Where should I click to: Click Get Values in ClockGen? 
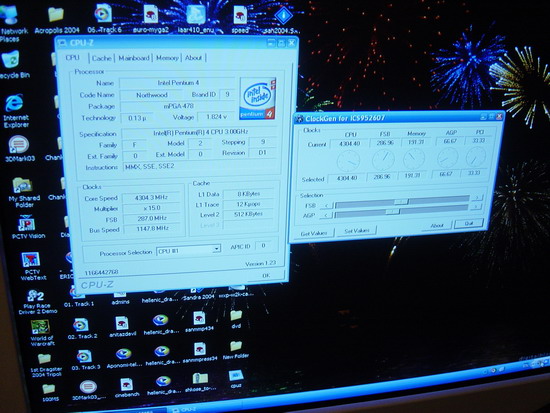point(314,233)
